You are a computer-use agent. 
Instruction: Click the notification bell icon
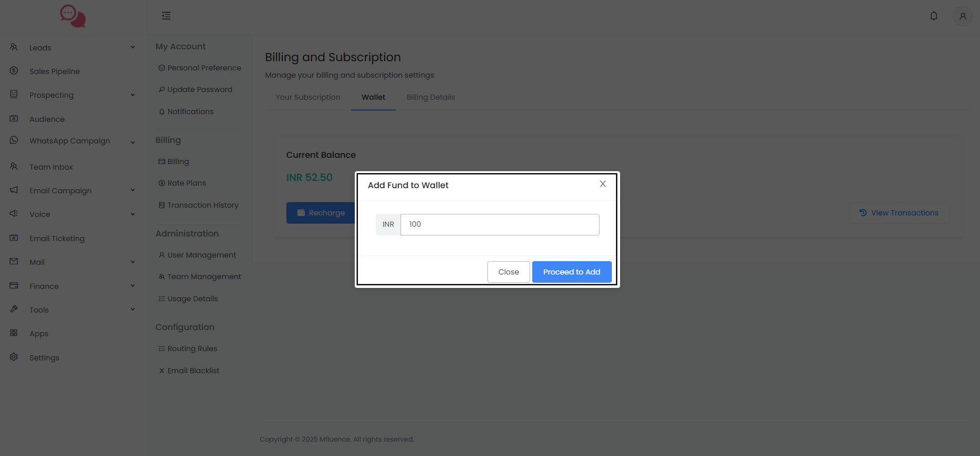click(934, 16)
